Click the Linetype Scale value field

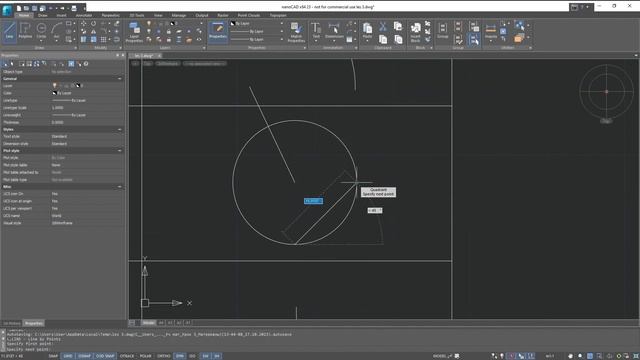[87, 108]
